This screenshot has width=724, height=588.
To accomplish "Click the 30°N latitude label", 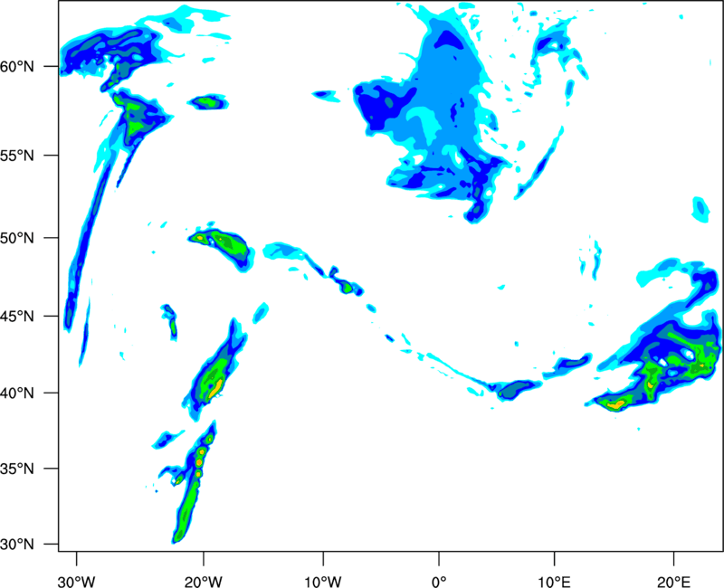I will pos(17,545).
